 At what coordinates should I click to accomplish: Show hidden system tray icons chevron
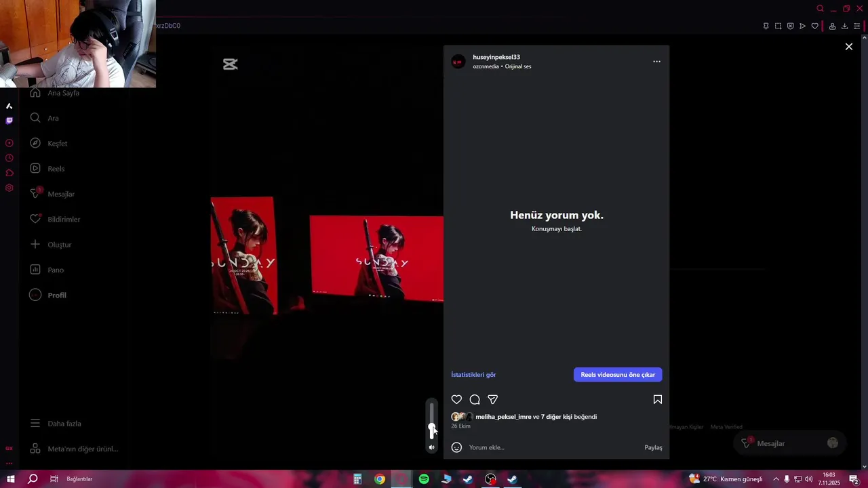pos(776,479)
